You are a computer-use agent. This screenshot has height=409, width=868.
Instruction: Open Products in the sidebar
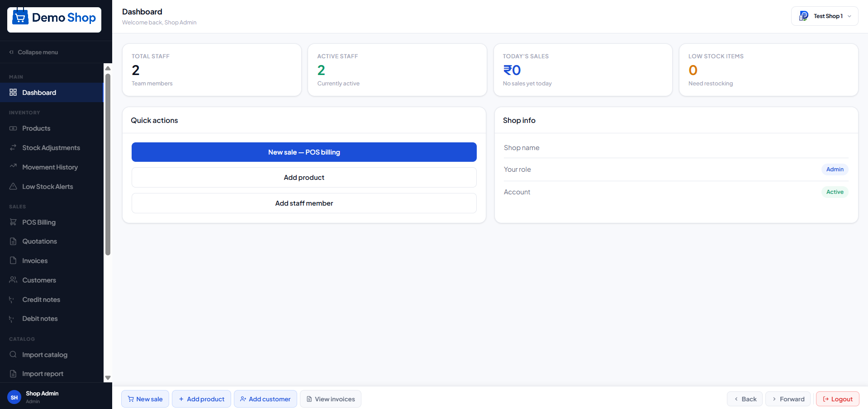tap(52, 128)
